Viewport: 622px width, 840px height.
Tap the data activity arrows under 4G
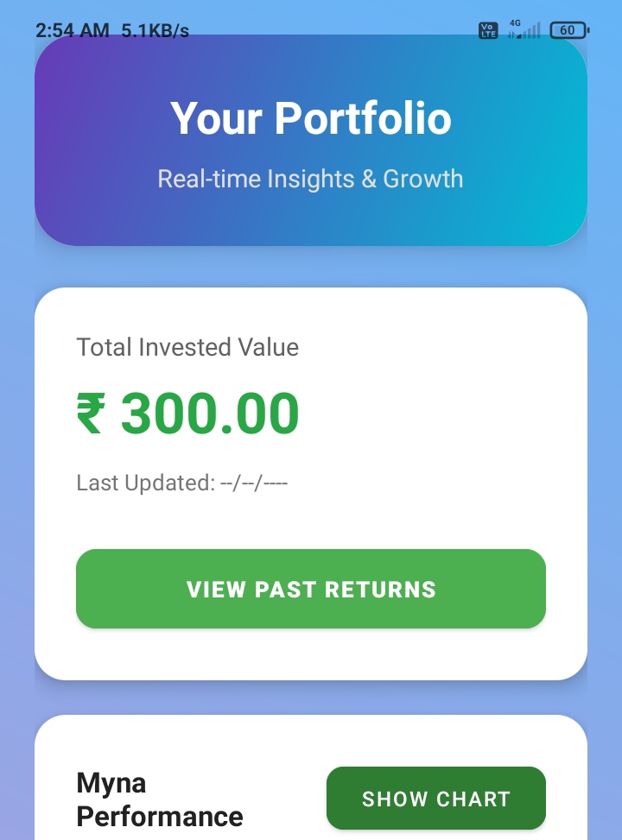[x=513, y=35]
